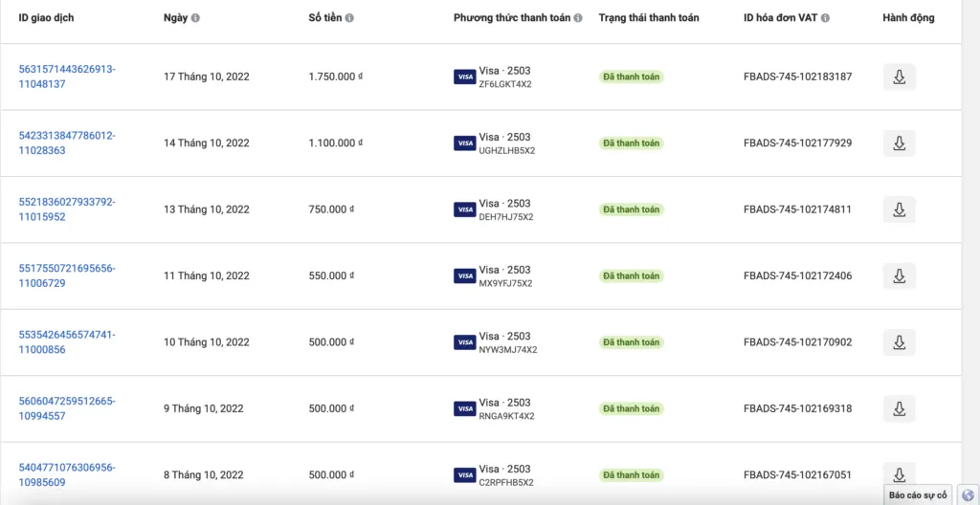Click Đã thanh toán badge for 13 Tháng 10
The height and width of the screenshot is (505, 980).
632,209
